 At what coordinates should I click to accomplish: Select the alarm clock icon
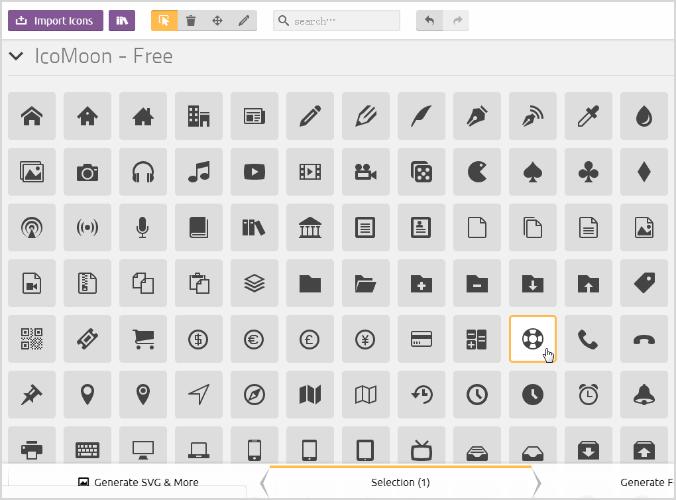click(588, 394)
